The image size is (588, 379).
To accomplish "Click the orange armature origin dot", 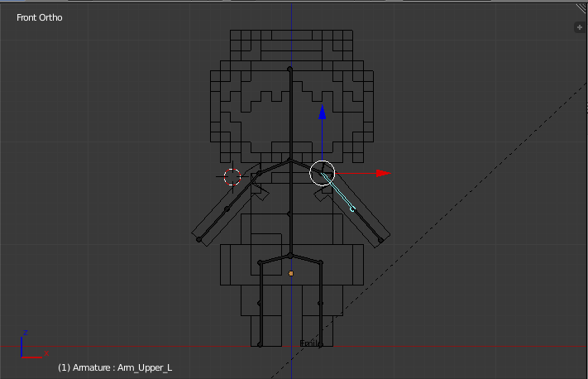I will 291,274.
